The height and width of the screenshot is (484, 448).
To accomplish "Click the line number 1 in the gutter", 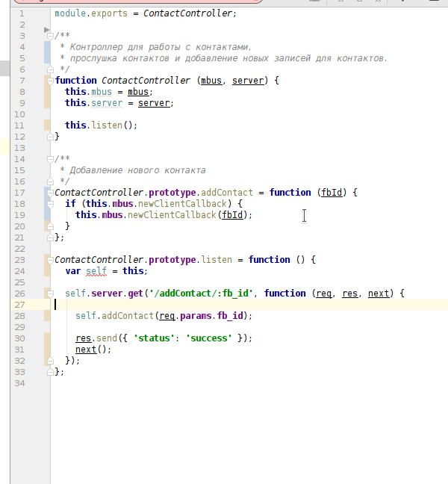I will (22, 13).
